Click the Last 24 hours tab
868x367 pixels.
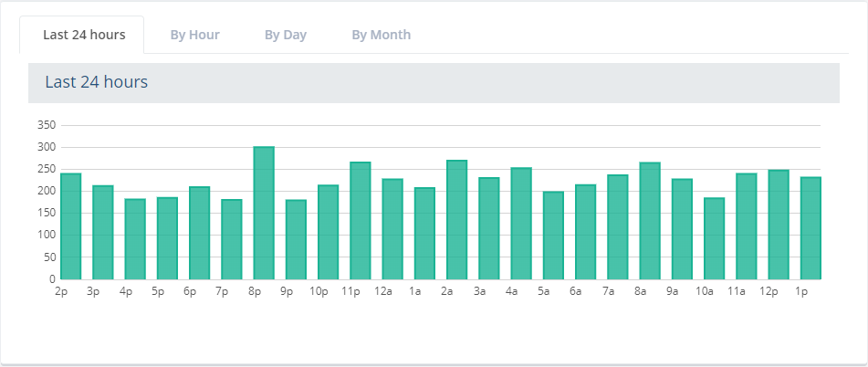[x=83, y=35]
